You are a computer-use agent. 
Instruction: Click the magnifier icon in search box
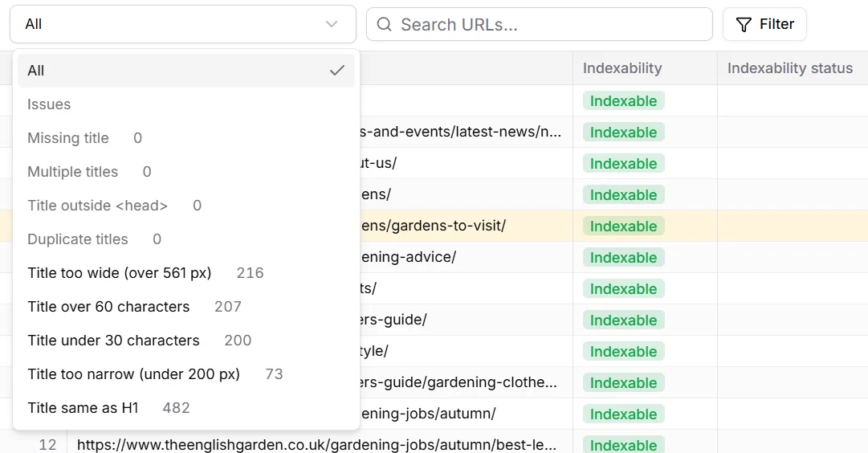point(384,24)
